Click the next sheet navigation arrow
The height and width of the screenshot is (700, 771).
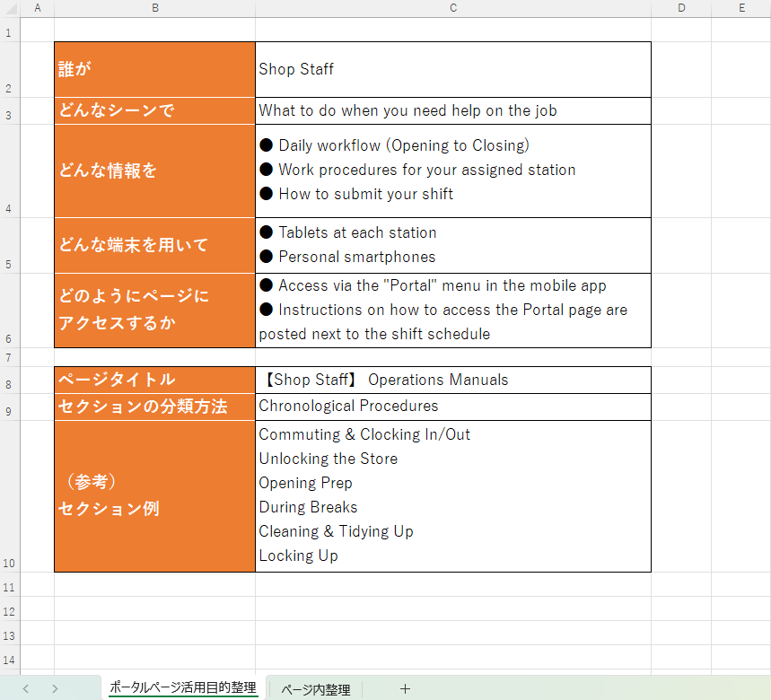coord(55,688)
